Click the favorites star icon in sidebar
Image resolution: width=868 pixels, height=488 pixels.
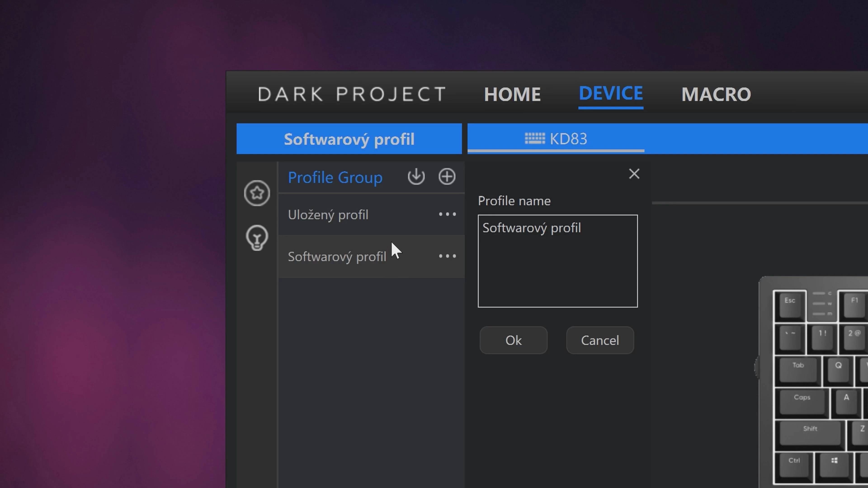[257, 193]
